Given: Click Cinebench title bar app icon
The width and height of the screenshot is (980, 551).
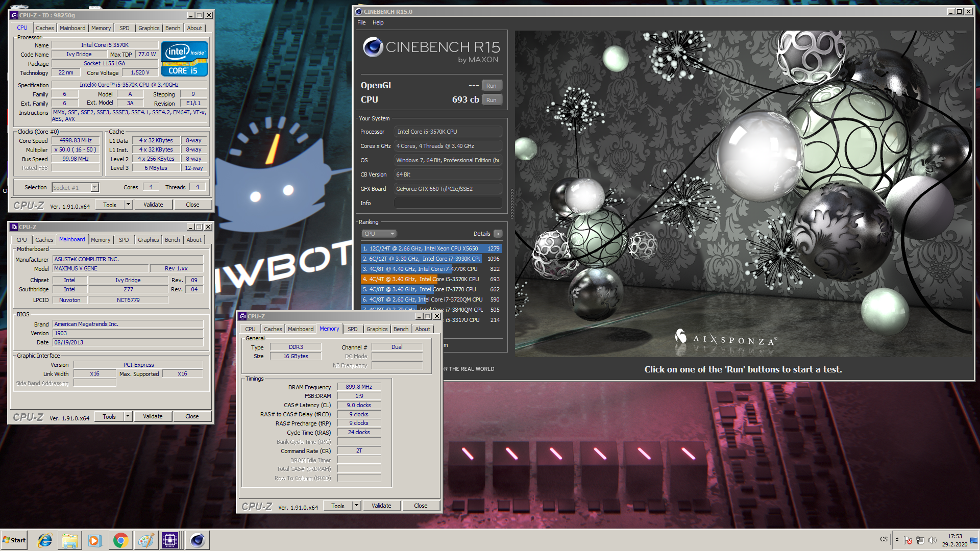Looking at the screenshot, I should point(359,12).
